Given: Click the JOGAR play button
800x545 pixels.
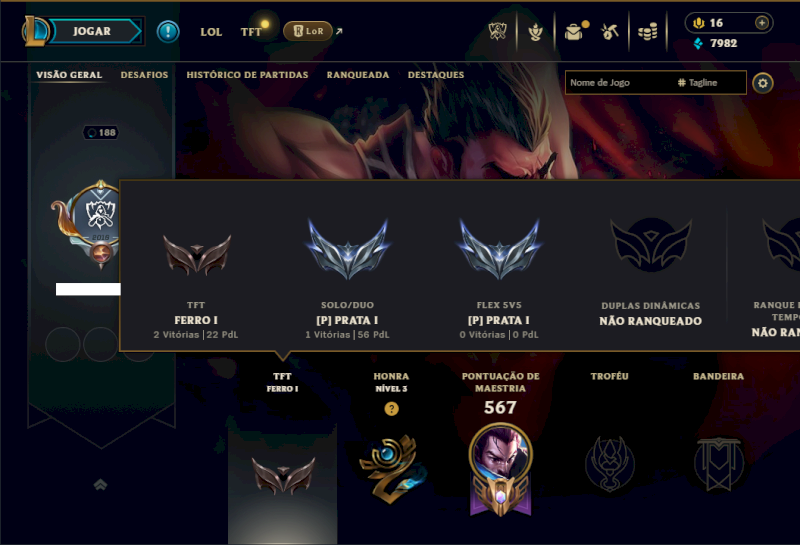Looking at the screenshot, I should (92, 31).
